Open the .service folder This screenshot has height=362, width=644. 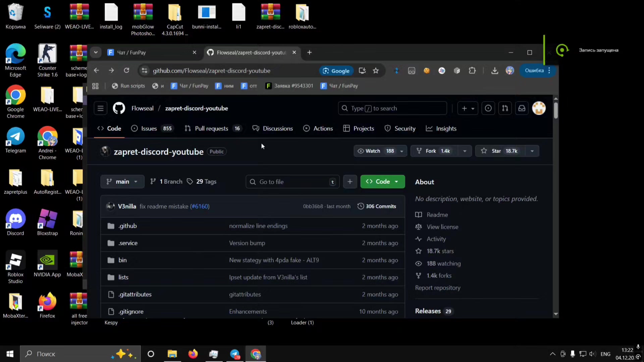point(128,243)
